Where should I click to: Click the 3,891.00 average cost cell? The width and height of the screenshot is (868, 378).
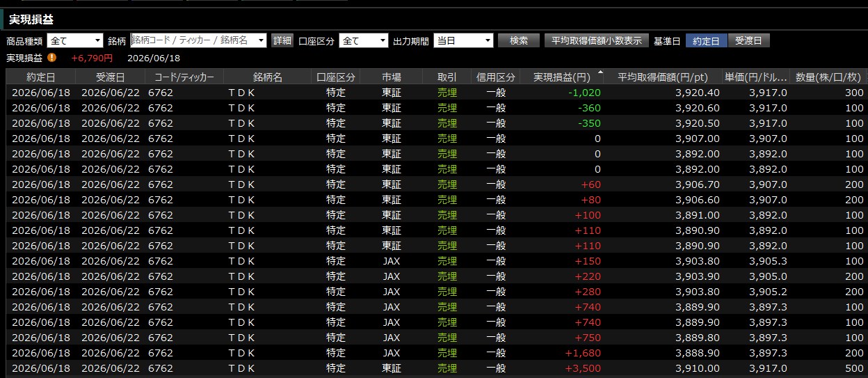[x=698, y=215]
